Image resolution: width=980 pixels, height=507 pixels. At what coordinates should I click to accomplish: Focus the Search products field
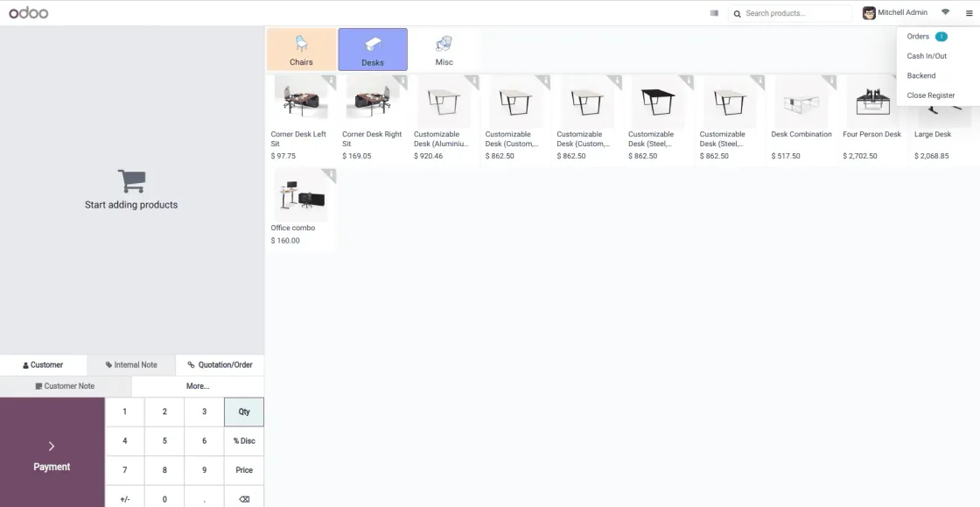pyautogui.click(x=791, y=13)
